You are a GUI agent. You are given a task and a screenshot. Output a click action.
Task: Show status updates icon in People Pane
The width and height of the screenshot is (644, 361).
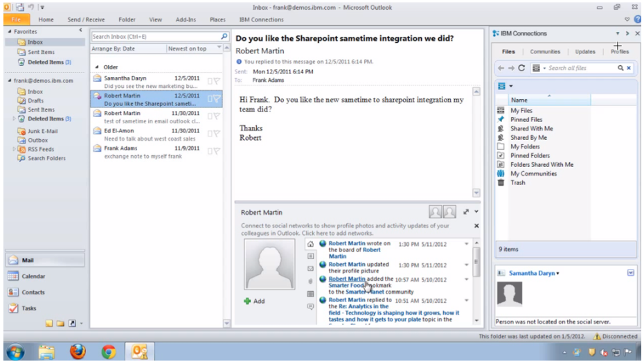pos(310,307)
